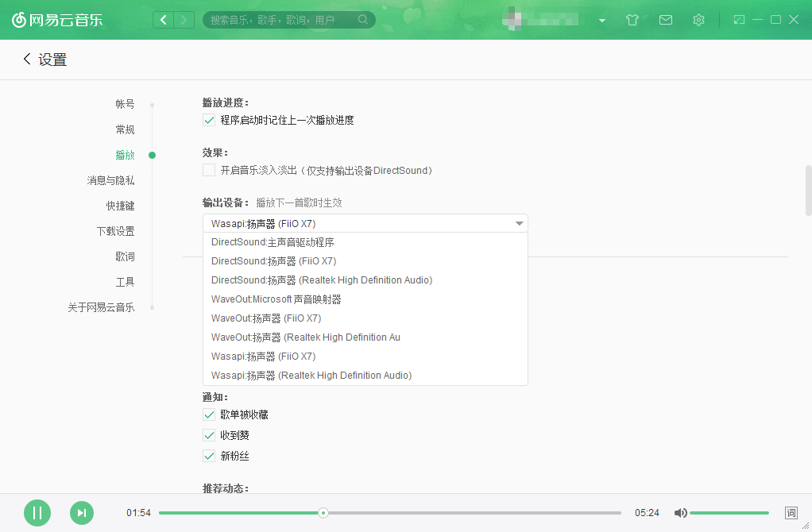Select WaveOut:扬声器 (Realtek High Definition Au option
812x532 pixels.
coord(365,337)
